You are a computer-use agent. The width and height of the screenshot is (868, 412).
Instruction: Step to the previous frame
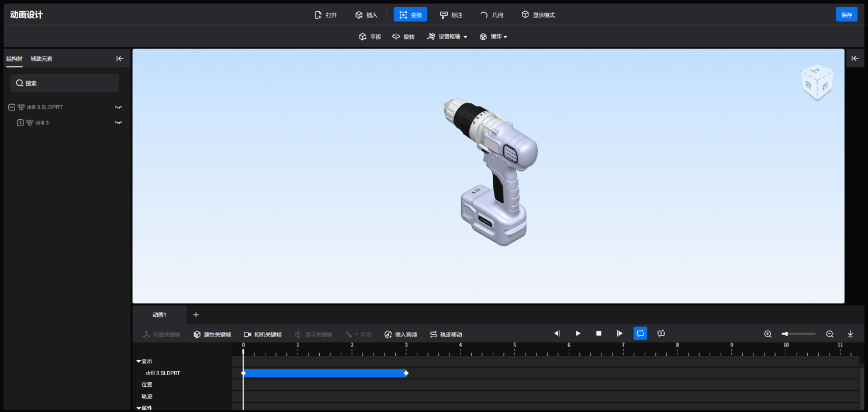[x=557, y=333]
